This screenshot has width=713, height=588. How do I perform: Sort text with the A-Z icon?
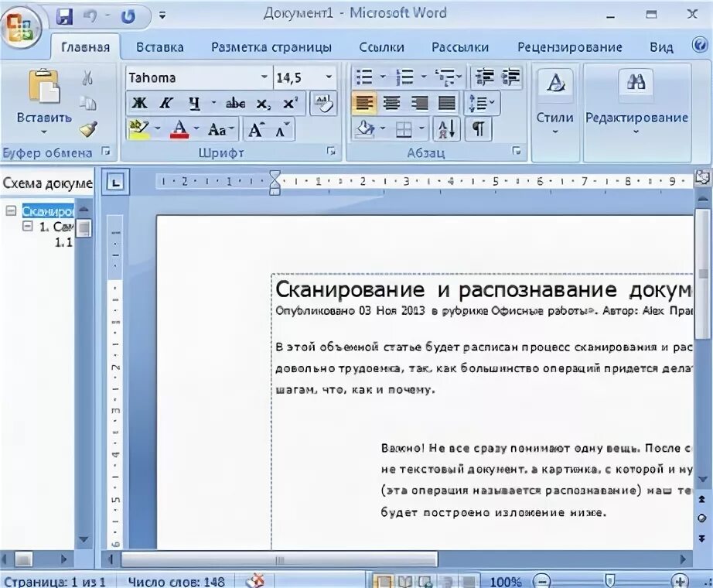coord(446,130)
